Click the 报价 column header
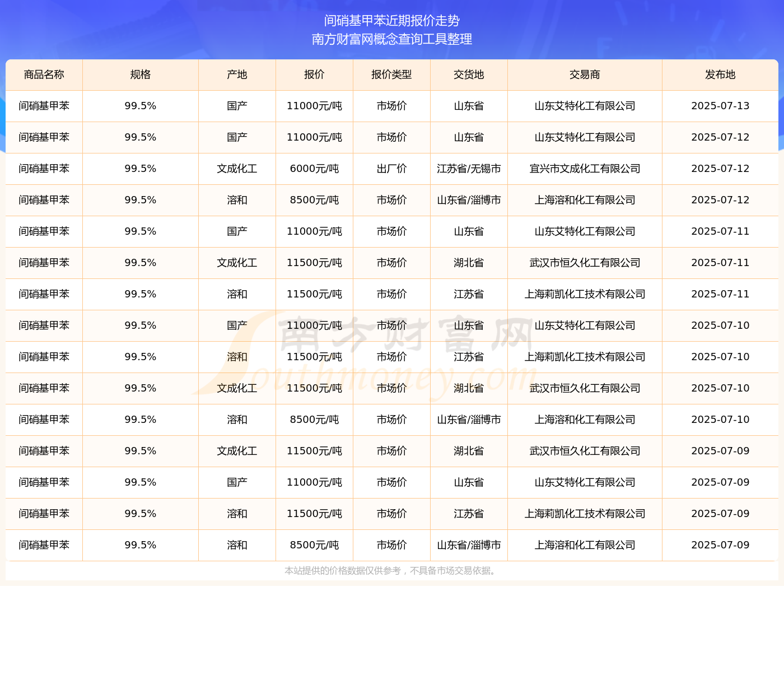 [x=314, y=75]
